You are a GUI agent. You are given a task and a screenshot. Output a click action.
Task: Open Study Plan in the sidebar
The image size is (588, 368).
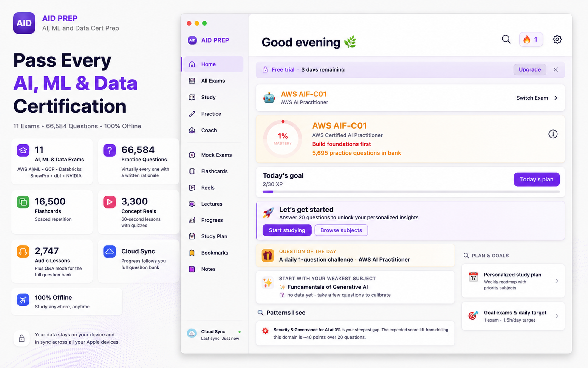click(x=214, y=236)
